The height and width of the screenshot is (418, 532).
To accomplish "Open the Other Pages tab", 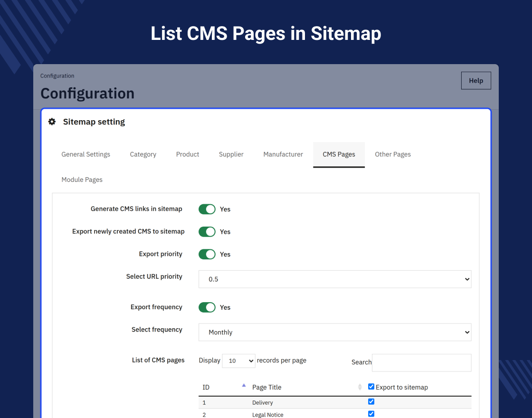I will (x=393, y=154).
